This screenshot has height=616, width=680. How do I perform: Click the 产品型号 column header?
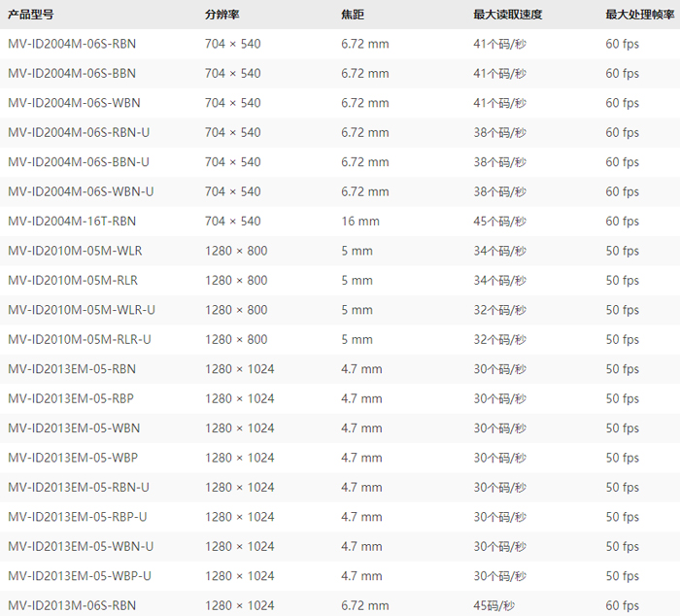point(32,15)
